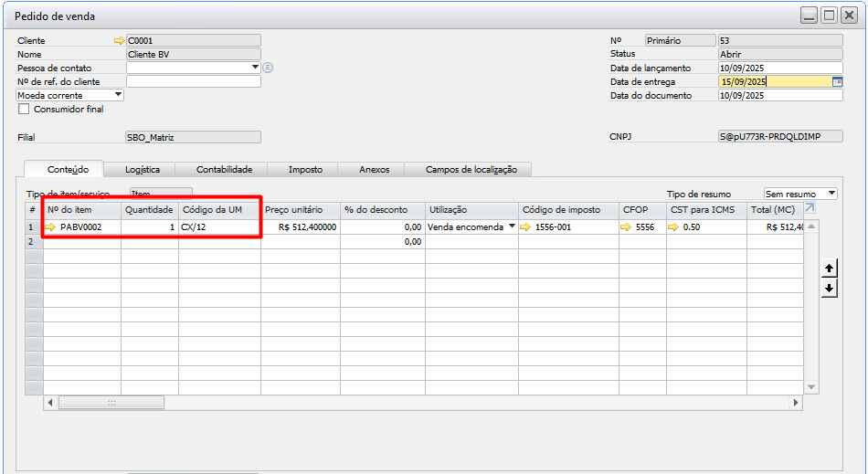
Task: Open the Tipo de resumo dropdown
Action: tap(831, 194)
